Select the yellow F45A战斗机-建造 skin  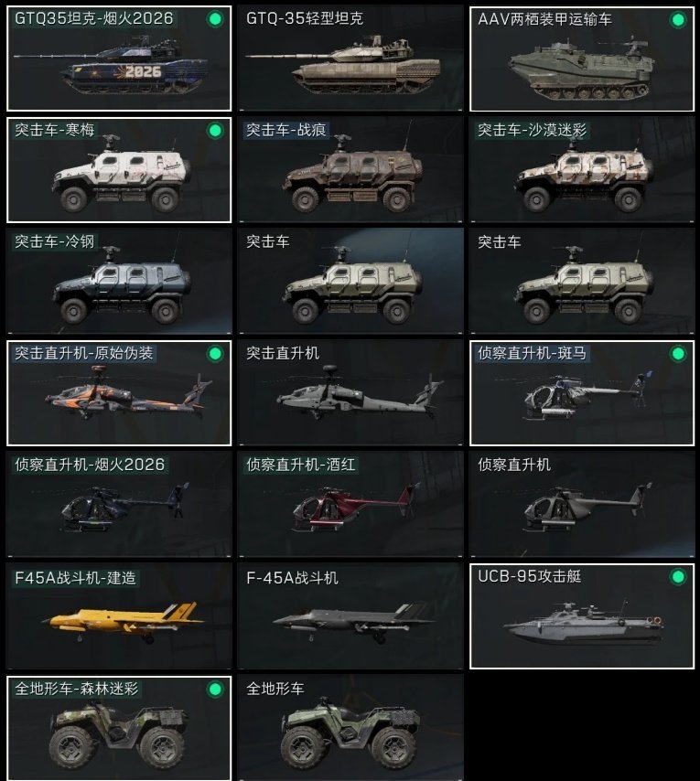point(119,616)
